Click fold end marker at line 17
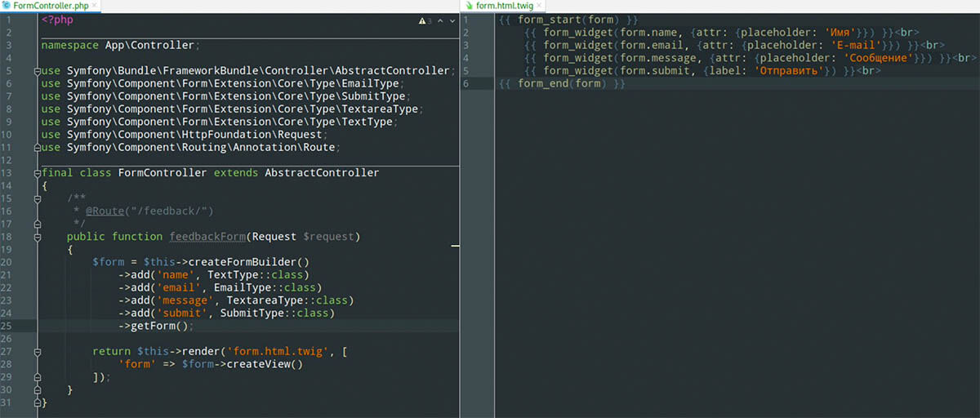The height and width of the screenshot is (418, 980). point(38,224)
